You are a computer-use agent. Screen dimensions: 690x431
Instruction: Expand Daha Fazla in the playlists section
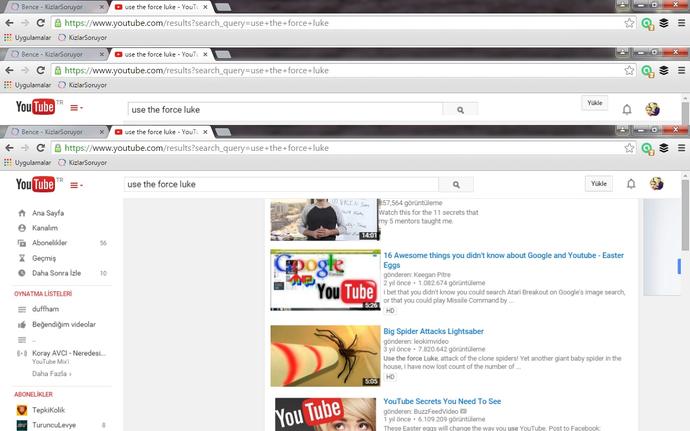51,374
